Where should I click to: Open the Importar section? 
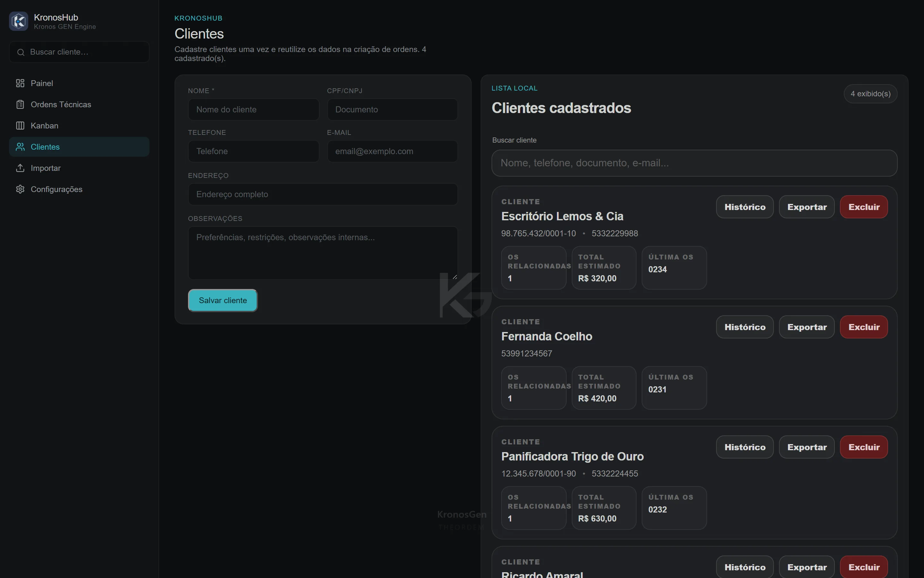79,168
